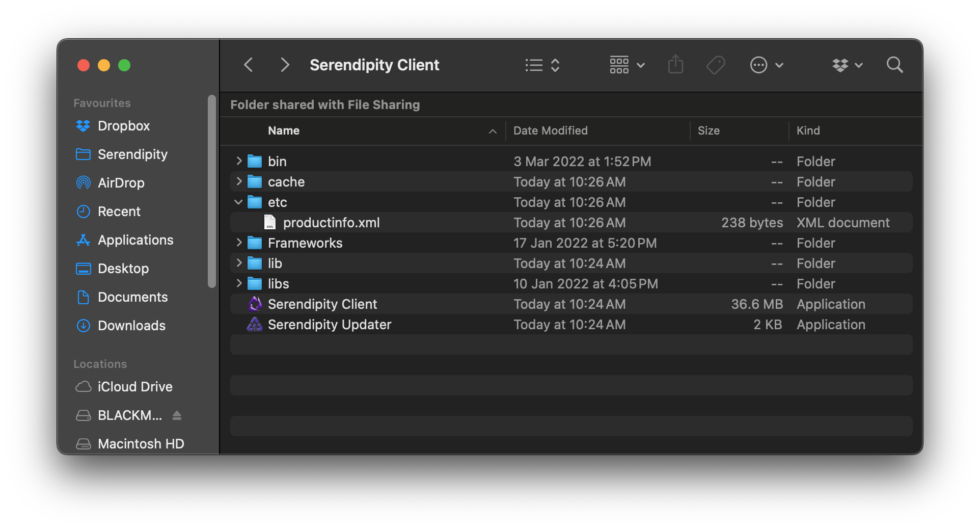Click the sidebar vertical scrollbar

coord(212,191)
